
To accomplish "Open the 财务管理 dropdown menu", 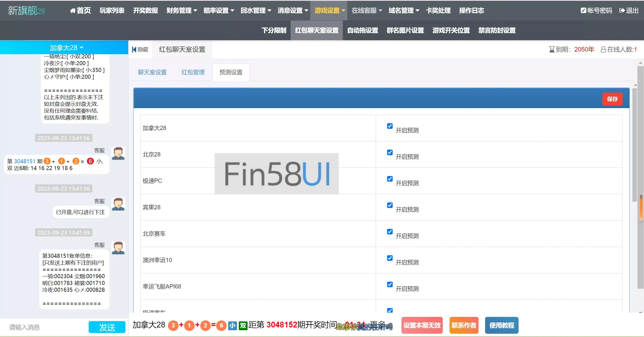I will [181, 11].
